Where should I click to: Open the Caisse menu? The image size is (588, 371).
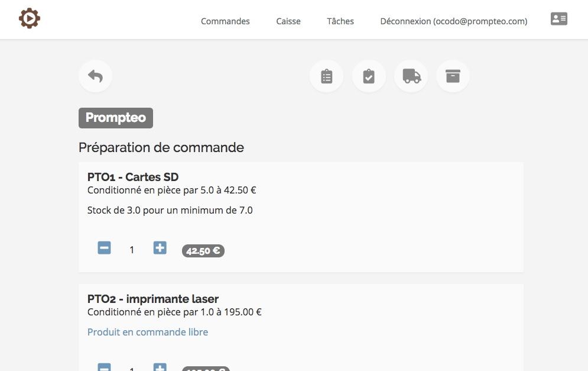[288, 21]
